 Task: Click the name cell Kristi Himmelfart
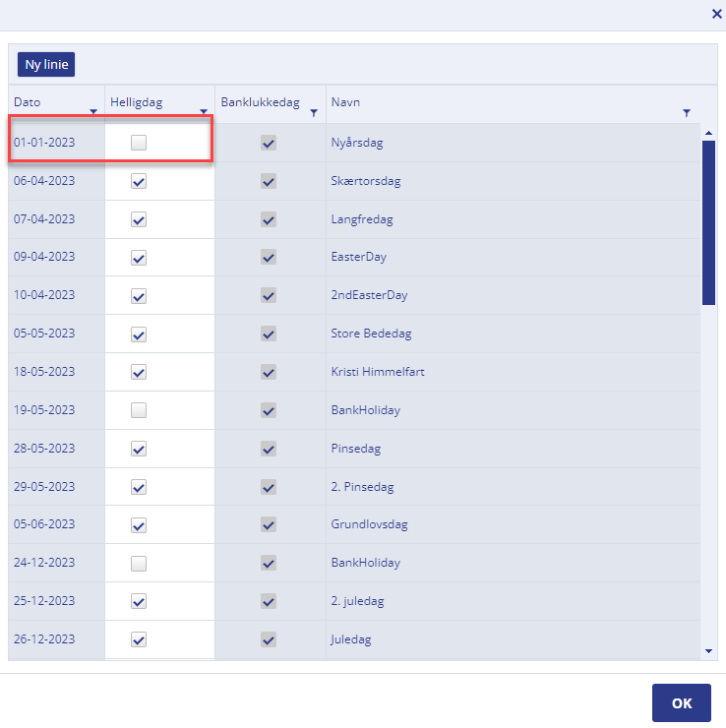point(513,372)
